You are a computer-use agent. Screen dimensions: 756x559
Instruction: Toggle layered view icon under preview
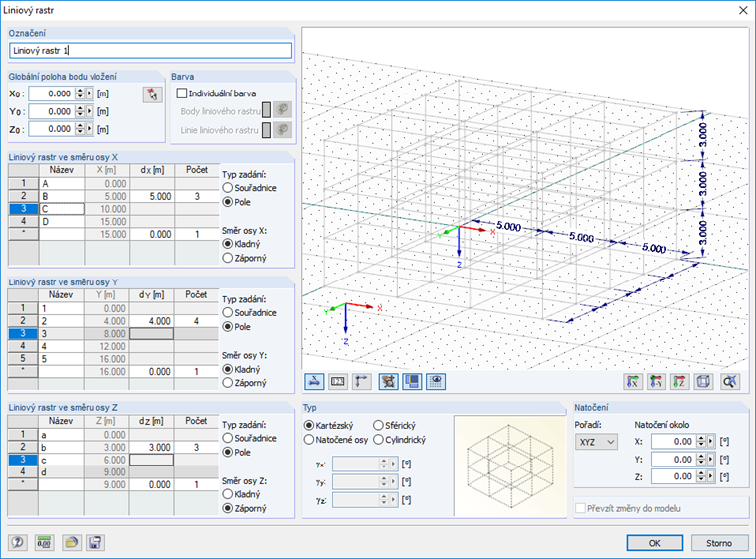click(412, 382)
